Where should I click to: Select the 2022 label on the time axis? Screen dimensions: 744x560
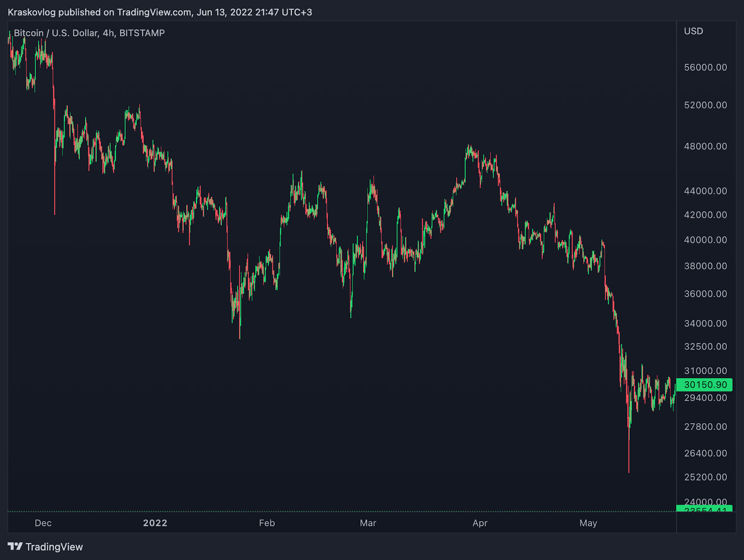[x=155, y=523]
